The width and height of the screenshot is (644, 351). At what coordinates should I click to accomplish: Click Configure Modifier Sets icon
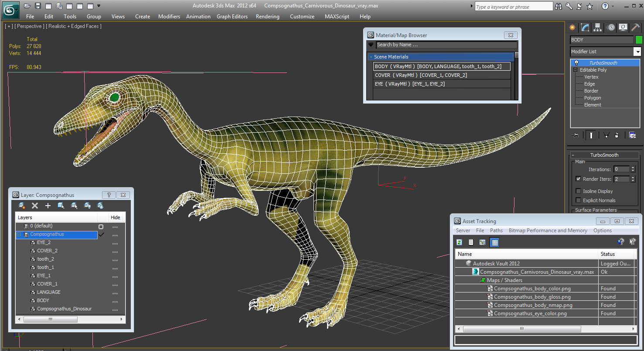click(x=632, y=135)
